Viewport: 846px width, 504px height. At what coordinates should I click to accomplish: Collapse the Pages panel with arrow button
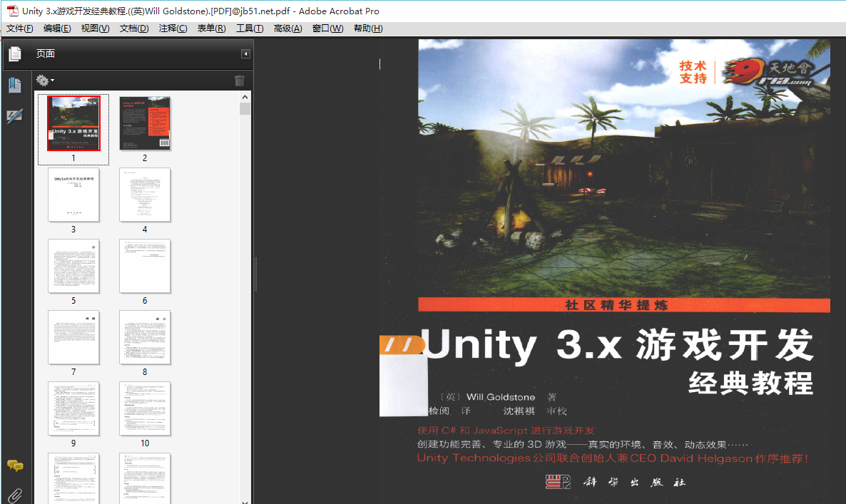point(245,53)
